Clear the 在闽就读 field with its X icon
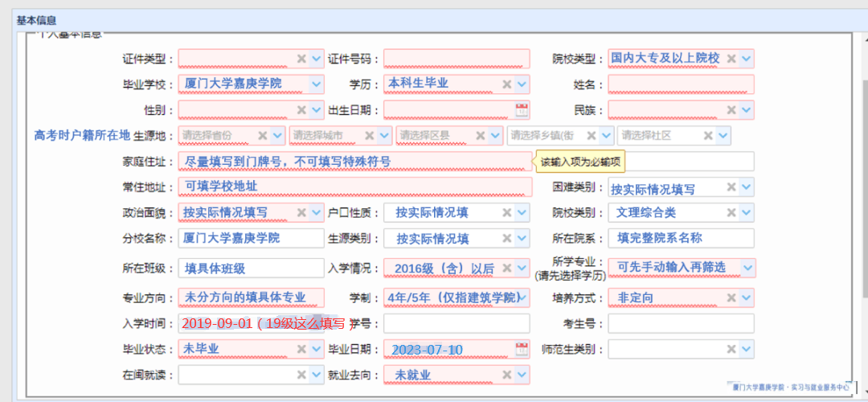868x402 pixels. [301, 375]
